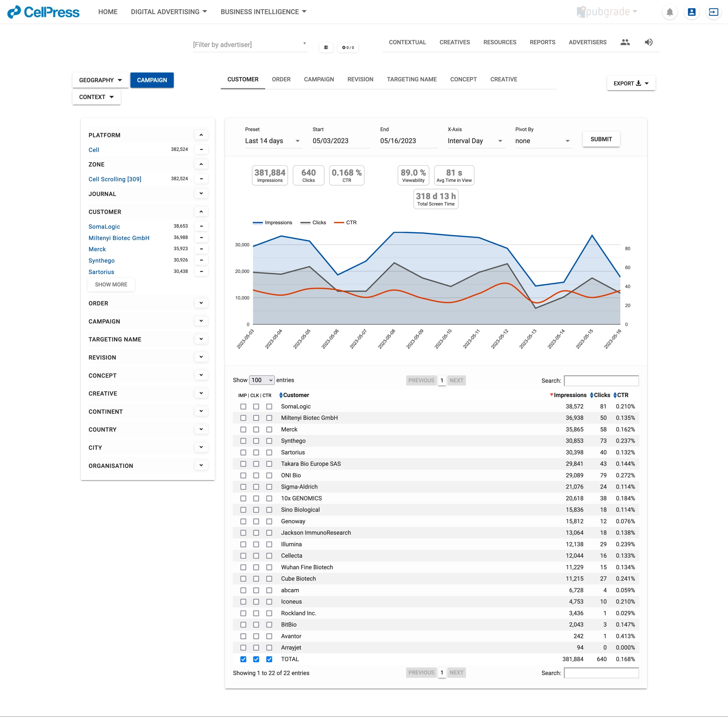Open the user profile icon
The height and width of the screenshot is (717, 728).
coord(692,12)
